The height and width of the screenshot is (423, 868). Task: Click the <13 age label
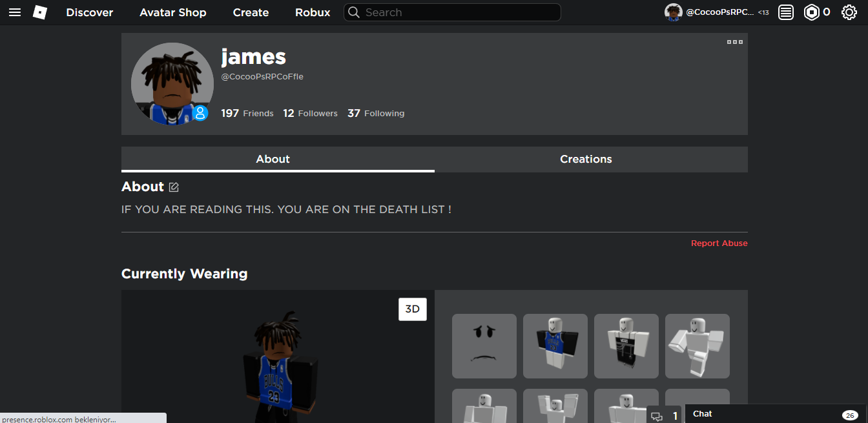click(763, 12)
